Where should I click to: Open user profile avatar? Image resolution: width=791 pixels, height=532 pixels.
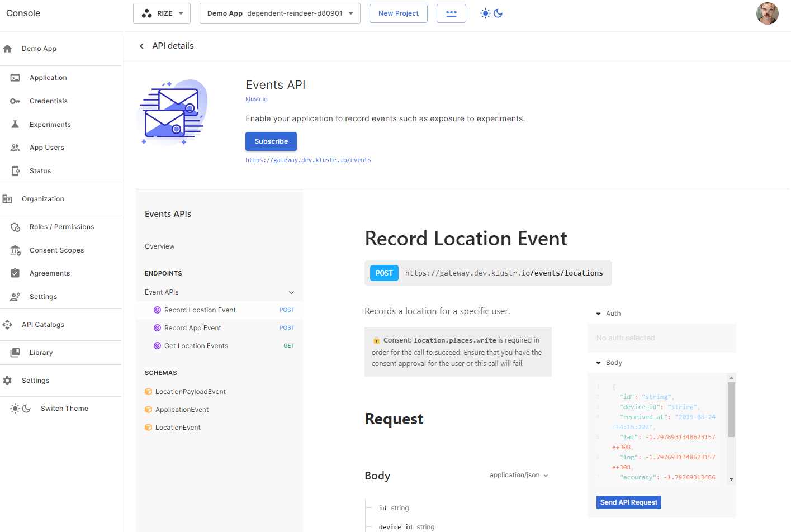pos(767,13)
